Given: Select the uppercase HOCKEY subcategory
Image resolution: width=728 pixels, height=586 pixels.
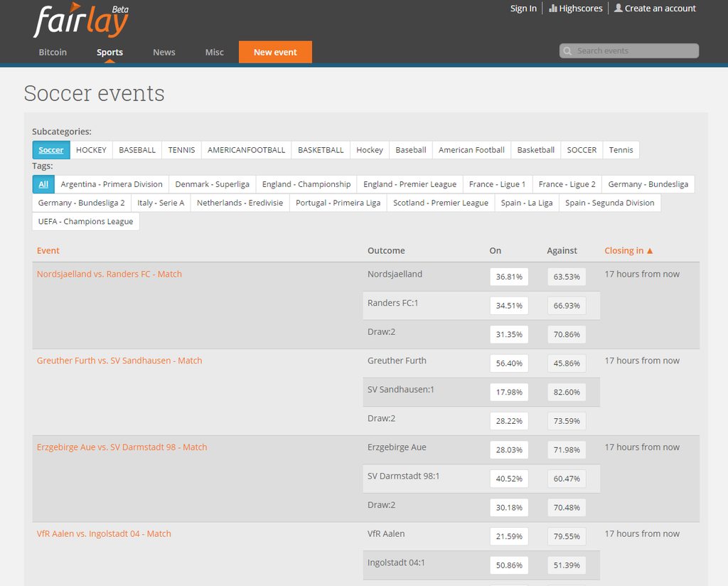Looking at the screenshot, I should [91, 150].
